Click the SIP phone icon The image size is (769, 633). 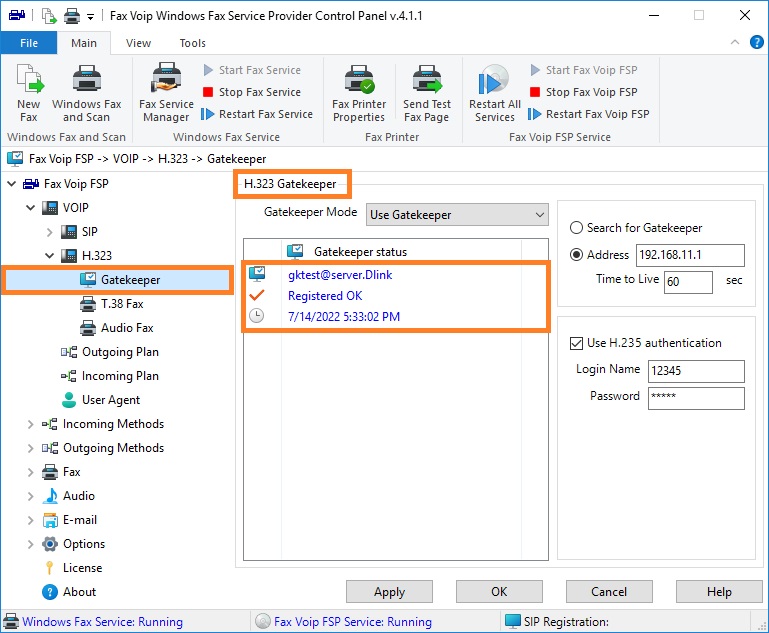pos(69,232)
